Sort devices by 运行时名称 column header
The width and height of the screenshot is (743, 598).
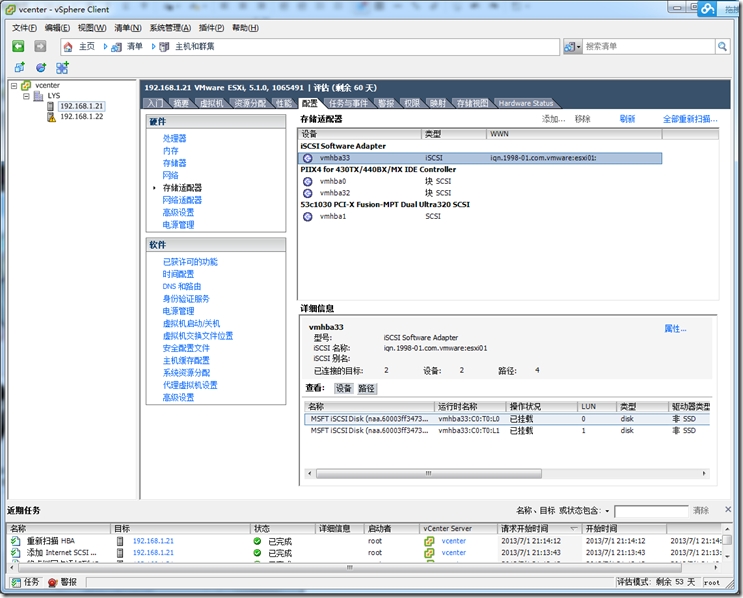[470, 407]
